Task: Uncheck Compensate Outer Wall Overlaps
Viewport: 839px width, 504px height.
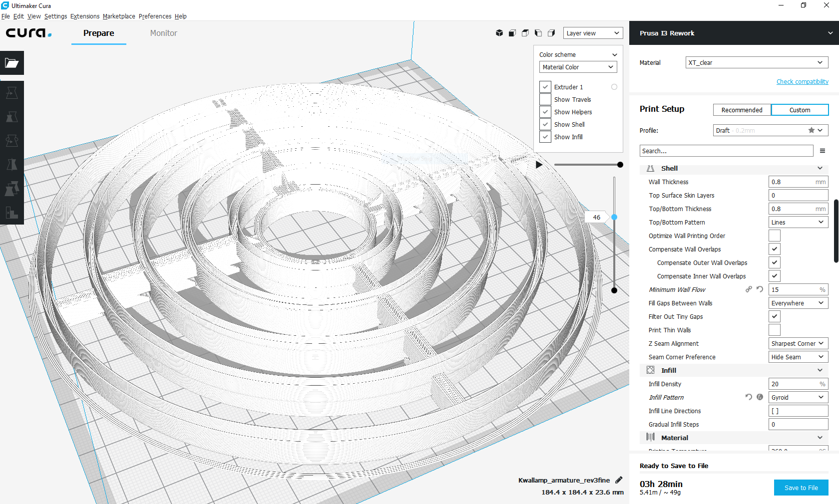Action: 774,262
